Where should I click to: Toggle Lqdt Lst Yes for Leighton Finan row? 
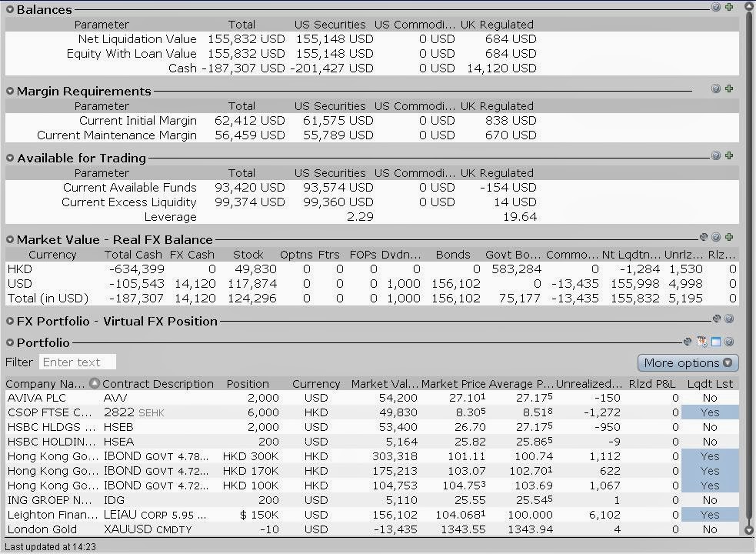pos(710,515)
